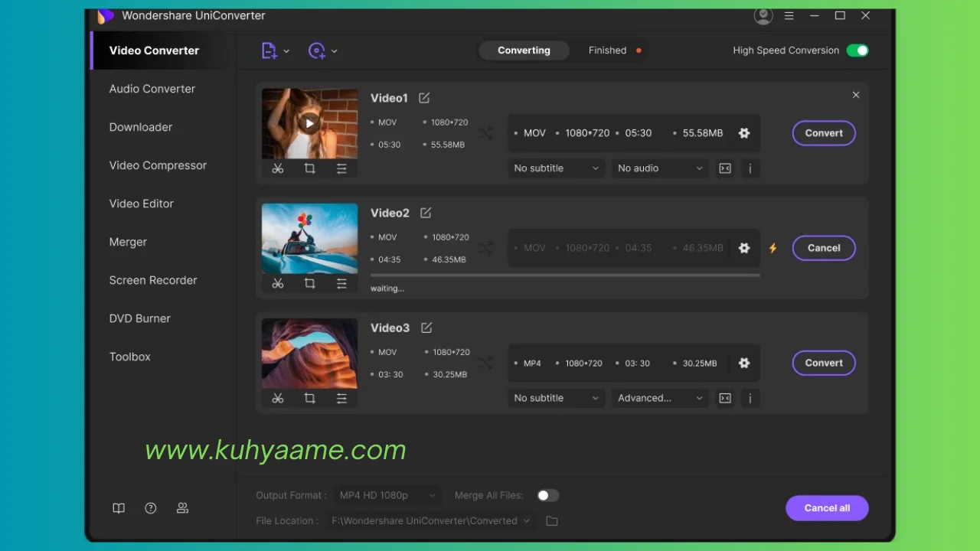This screenshot has height=551, width=980.
Task: Toggle High Speed Conversion switch
Action: coord(857,51)
